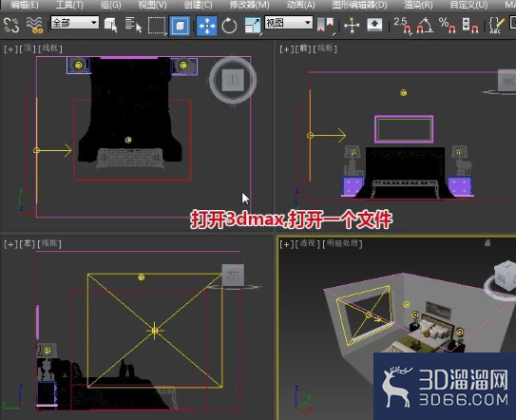Viewport: 516px width, 420px height.
Task: Open the 工具(T) menu
Action: click(69, 5)
